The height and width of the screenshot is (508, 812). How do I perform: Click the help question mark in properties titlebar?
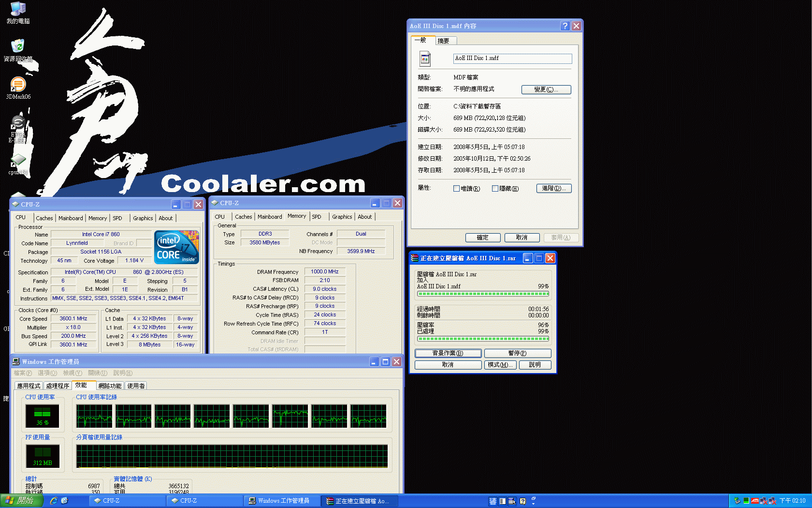[x=565, y=26]
